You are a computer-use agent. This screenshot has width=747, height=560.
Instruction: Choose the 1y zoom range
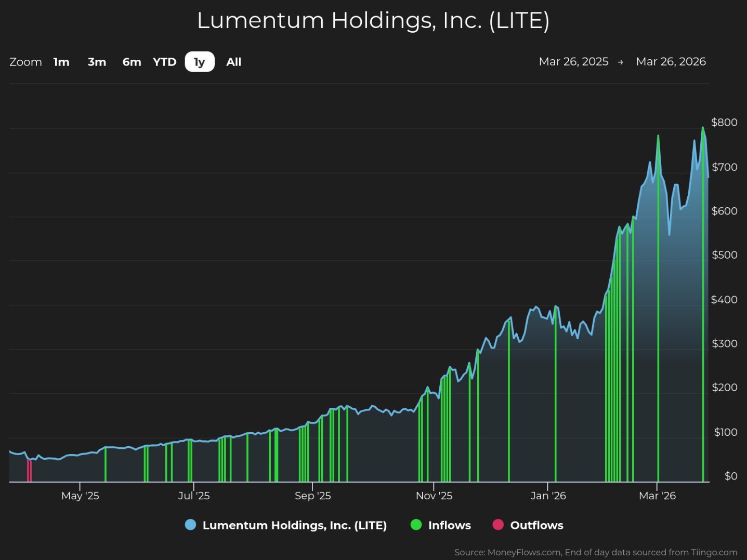click(200, 62)
